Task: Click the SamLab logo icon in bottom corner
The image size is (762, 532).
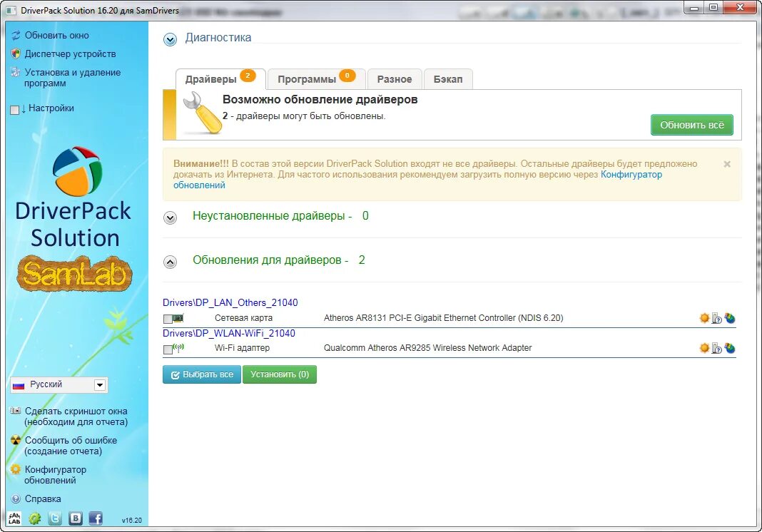Action: (14, 518)
